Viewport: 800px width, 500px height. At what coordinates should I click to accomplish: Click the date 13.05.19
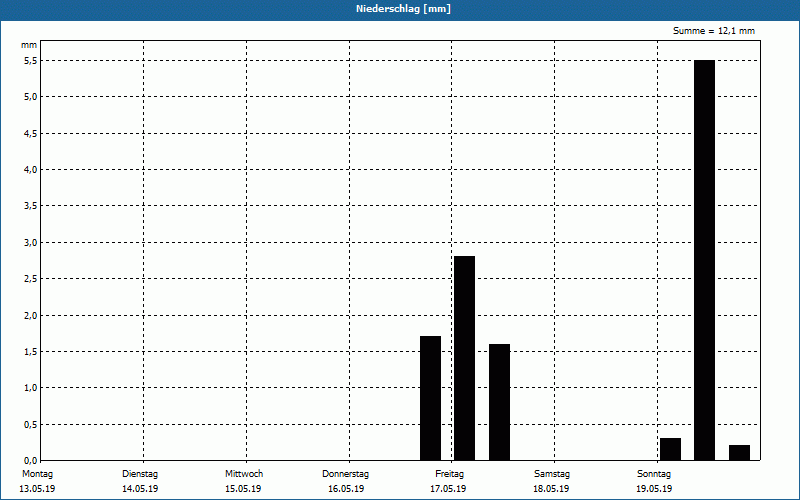coord(37,489)
